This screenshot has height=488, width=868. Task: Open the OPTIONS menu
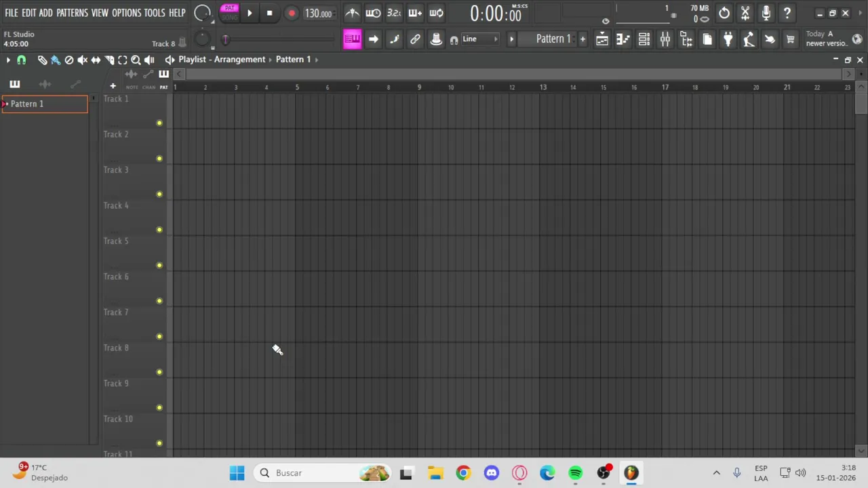(126, 13)
